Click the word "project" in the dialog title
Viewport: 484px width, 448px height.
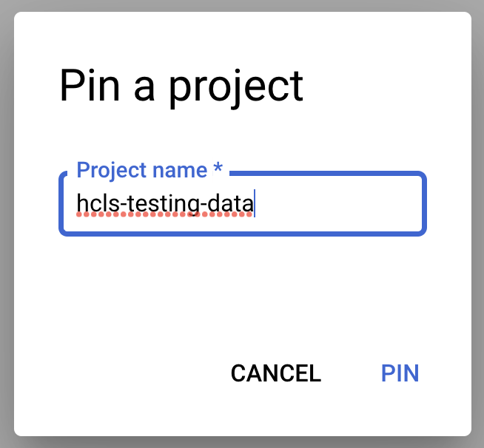[236, 87]
